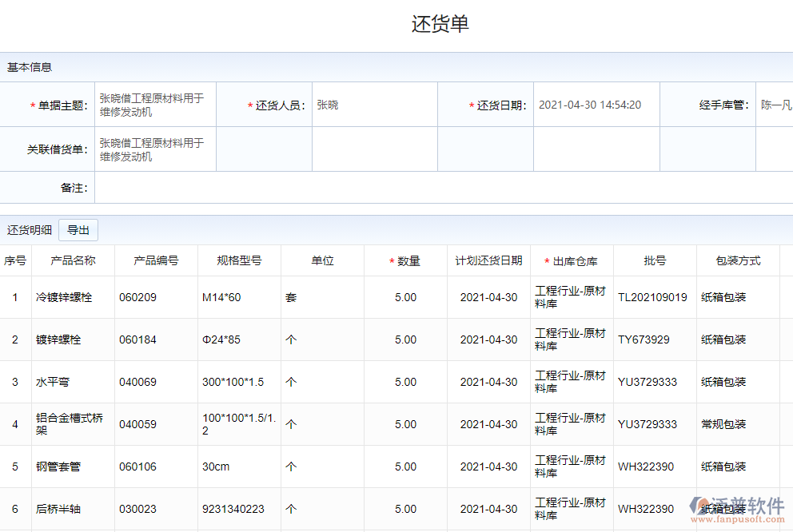
Task: Click the 基本信息 section header
Action: pos(30,67)
